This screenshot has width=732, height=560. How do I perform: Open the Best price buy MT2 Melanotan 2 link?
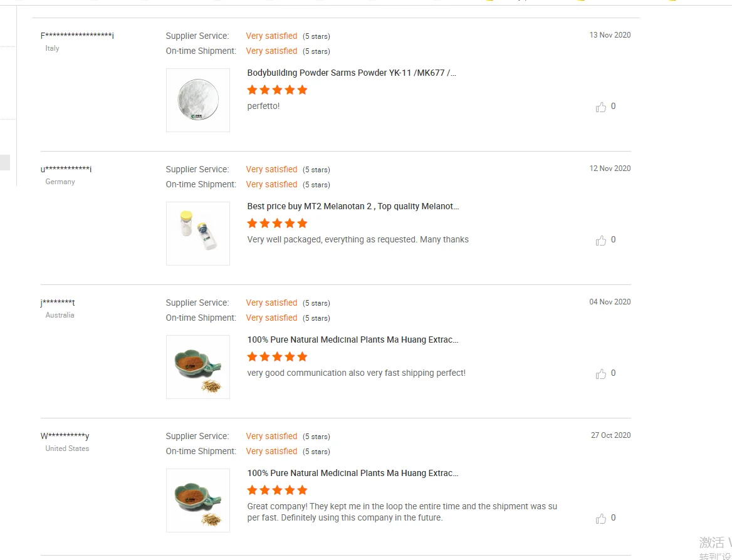click(353, 206)
